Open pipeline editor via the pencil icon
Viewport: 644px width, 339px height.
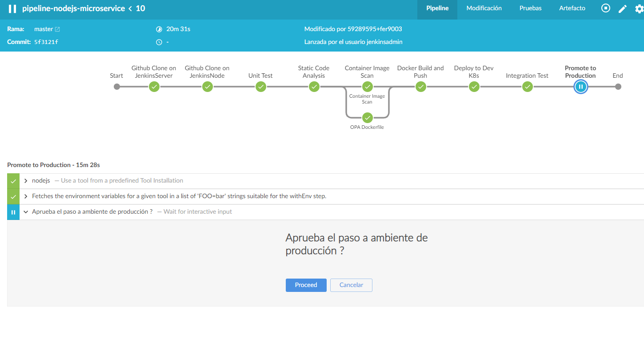[x=623, y=8]
